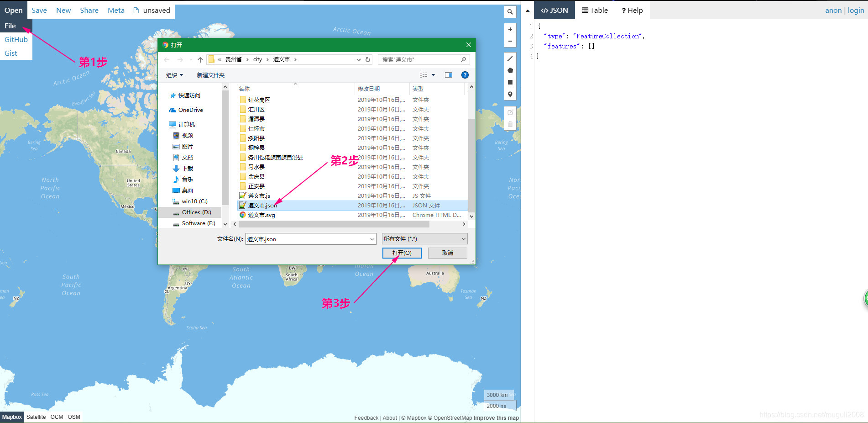Expand the address bar history dropdown
This screenshot has height=423, width=868.
(x=358, y=59)
